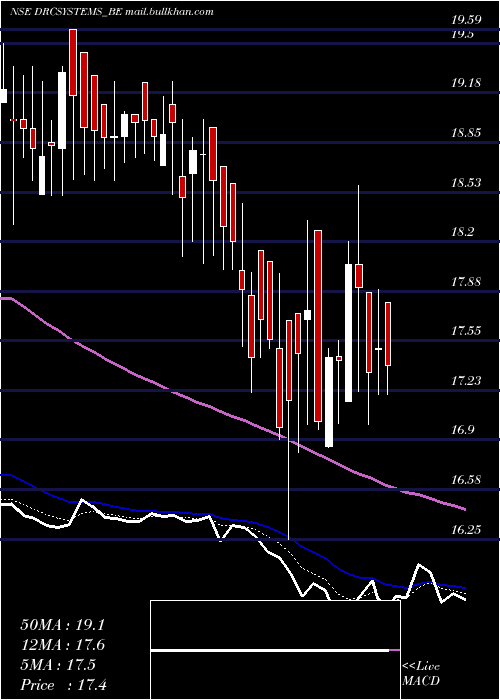
Task: Click the 50MA : 19.1 readout
Action: pyautogui.click(x=62, y=625)
